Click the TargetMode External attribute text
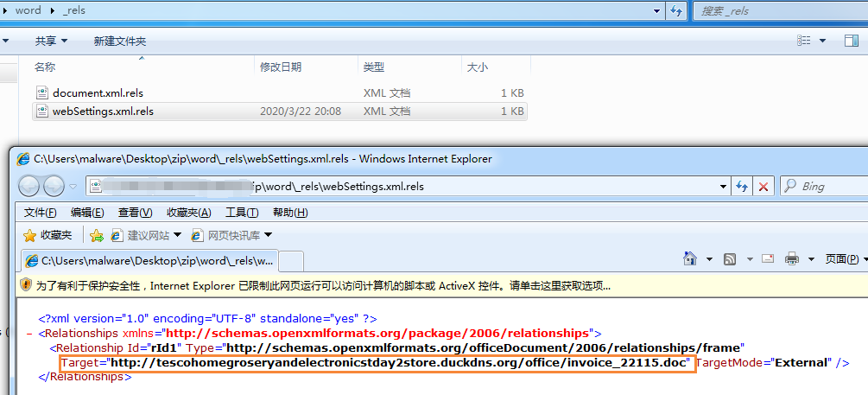The height and width of the screenshot is (395, 868). pyautogui.click(x=764, y=363)
